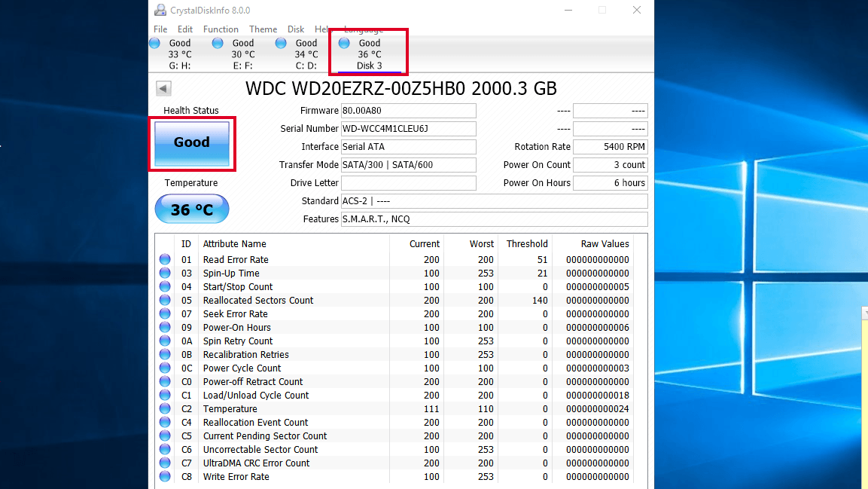
Task: Go to previous disk with back arrow
Action: tap(163, 88)
